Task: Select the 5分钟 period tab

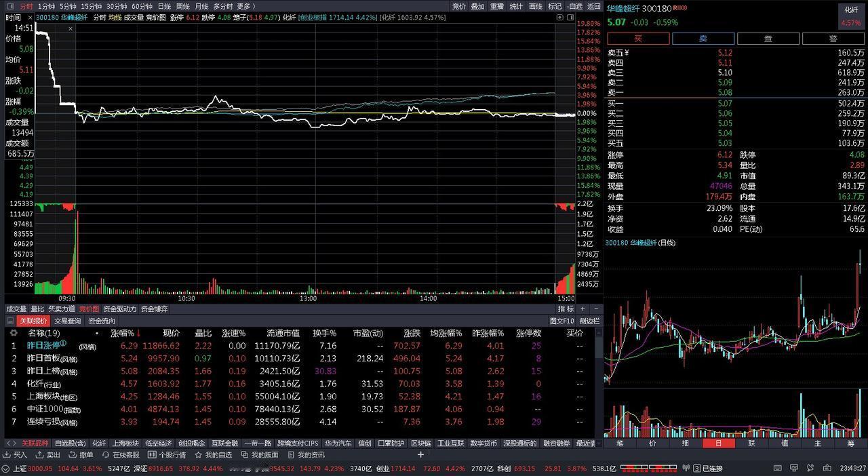Action: coord(68,6)
